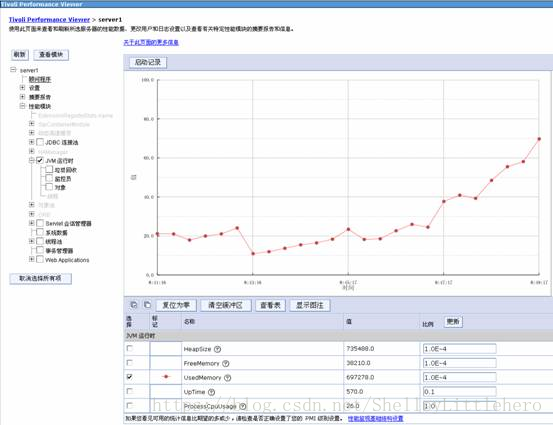The width and height of the screenshot is (553, 425).
Task: Click the second small icon left of 复位为零
Action: click(x=147, y=305)
